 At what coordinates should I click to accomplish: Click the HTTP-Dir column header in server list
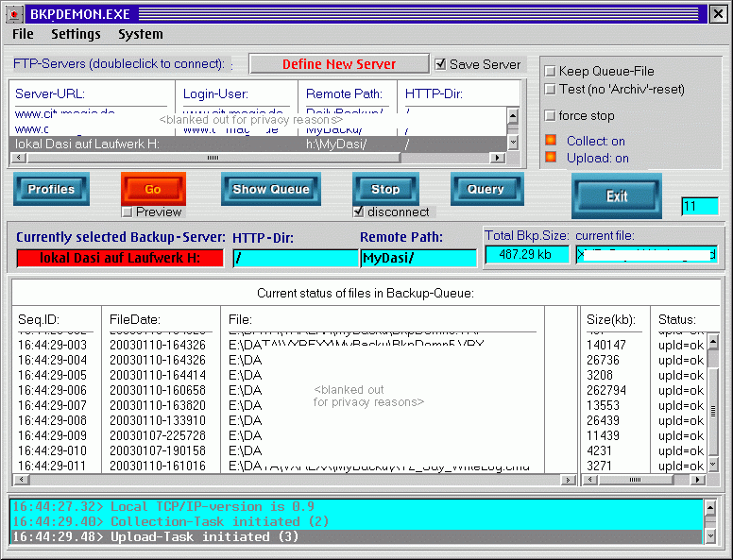434,93
